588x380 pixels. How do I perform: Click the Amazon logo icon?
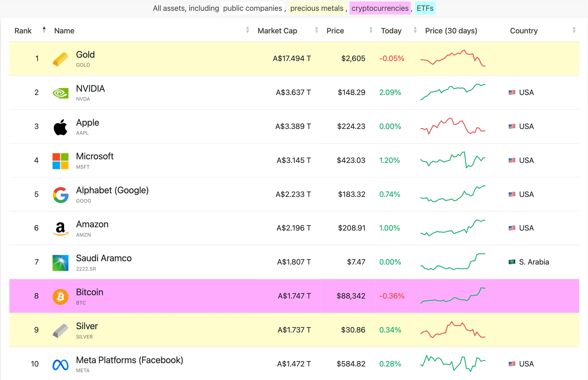[x=60, y=228]
